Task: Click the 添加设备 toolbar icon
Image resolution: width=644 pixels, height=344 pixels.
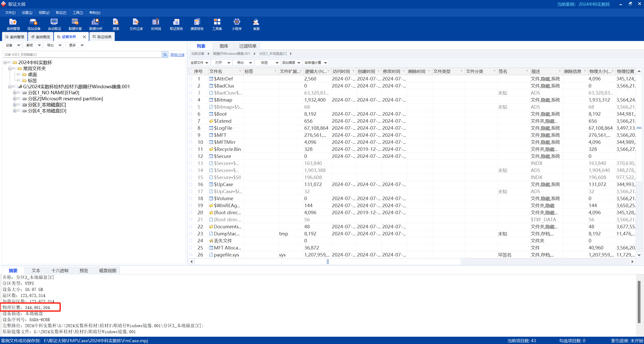Action: (x=34, y=24)
